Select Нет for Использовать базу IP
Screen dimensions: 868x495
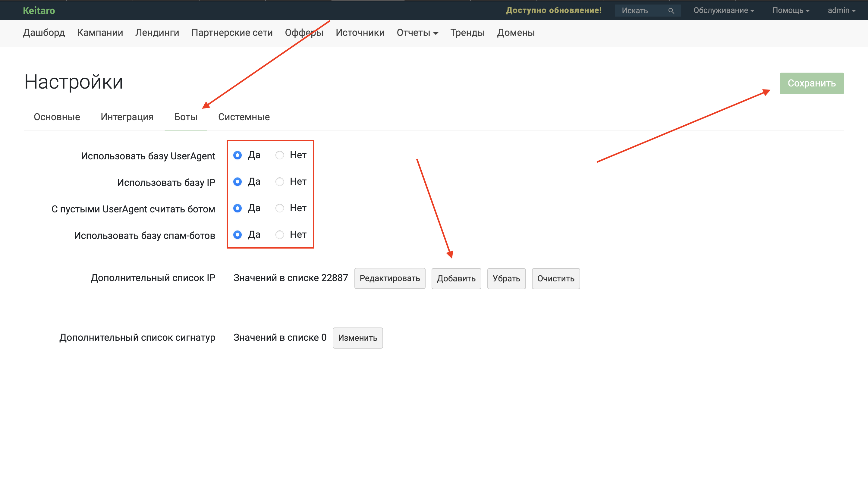[279, 182]
